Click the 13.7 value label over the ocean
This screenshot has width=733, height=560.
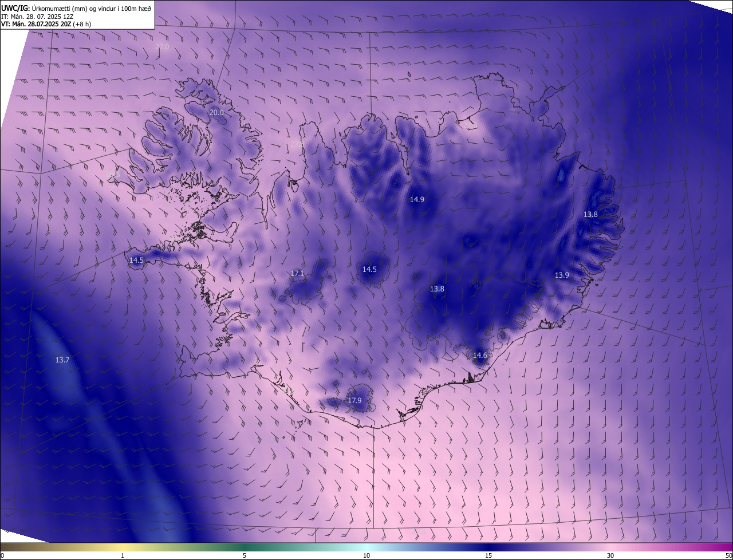coord(62,360)
